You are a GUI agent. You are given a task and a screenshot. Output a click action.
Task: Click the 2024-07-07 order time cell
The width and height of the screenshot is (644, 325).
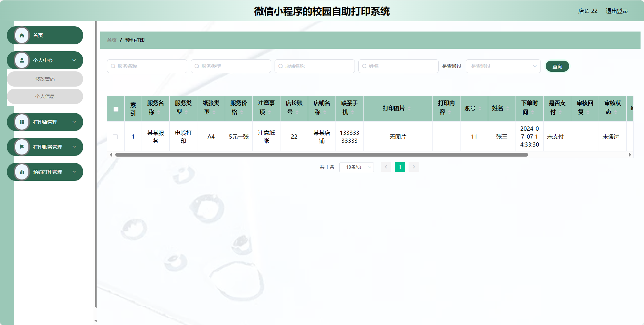point(529,137)
